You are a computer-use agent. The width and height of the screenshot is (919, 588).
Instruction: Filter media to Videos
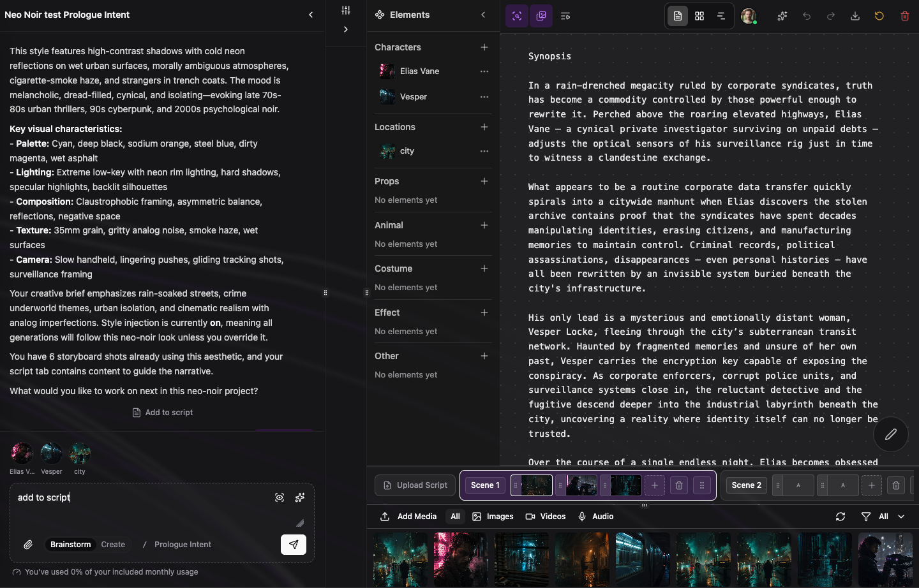[546, 517]
